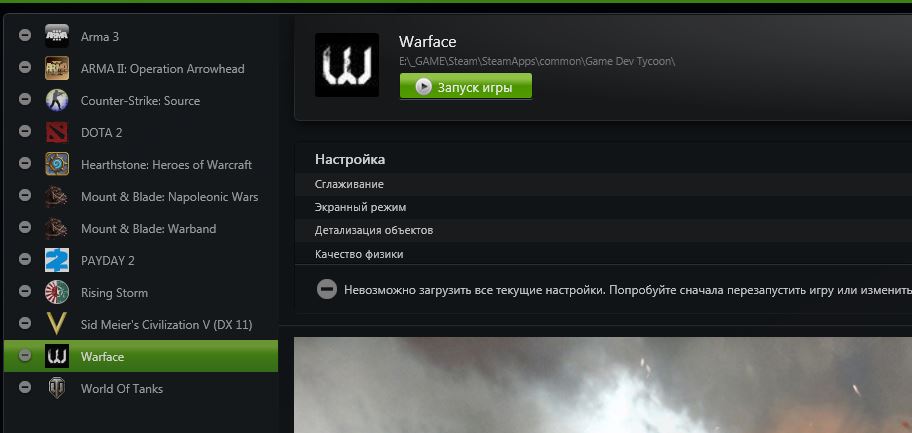Click the minus status icon beside DOTA 2
The image size is (912, 433).
coord(24,131)
